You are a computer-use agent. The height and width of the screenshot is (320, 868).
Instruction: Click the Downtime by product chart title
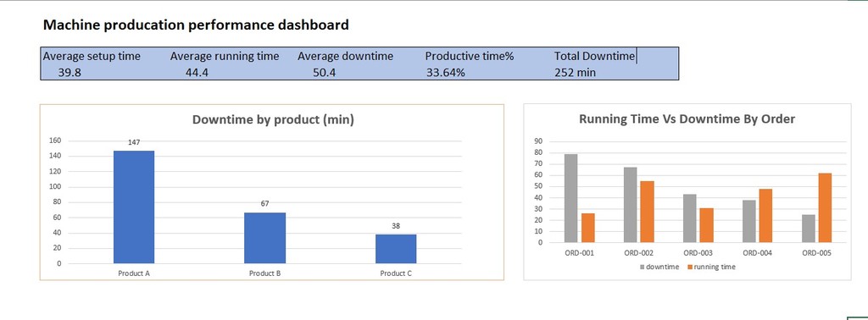[x=273, y=119]
